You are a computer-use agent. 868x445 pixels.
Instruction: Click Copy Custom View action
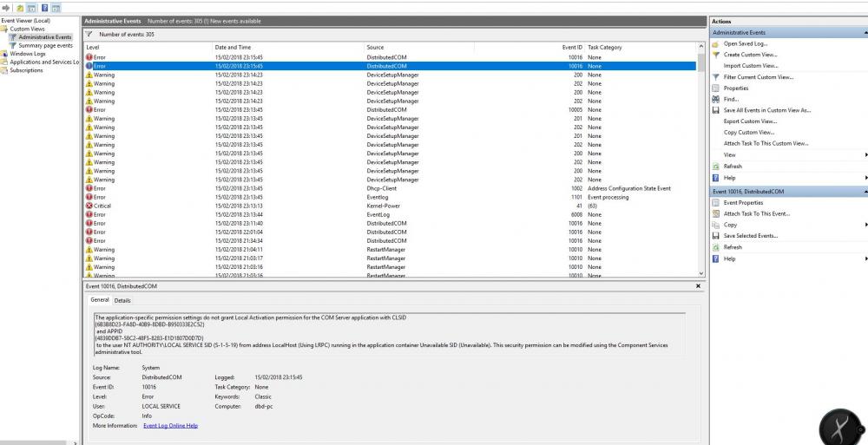749,132
